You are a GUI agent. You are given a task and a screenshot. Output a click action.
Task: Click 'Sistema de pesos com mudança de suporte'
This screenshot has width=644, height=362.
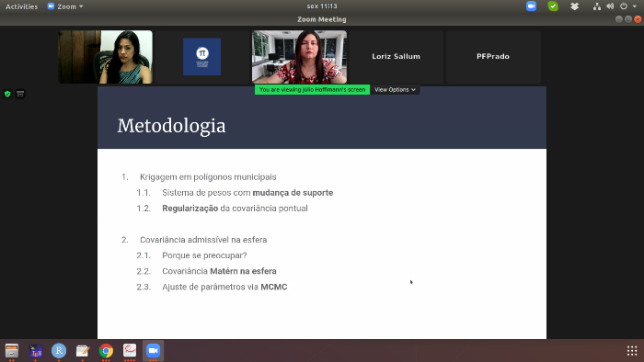(x=247, y=193)
